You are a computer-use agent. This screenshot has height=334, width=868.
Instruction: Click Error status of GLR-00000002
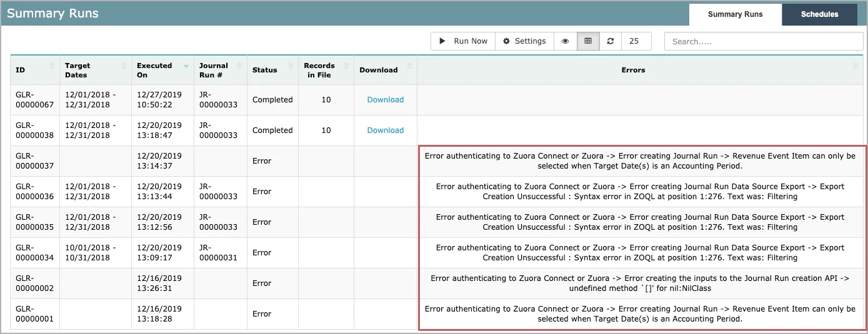point(262,283)
